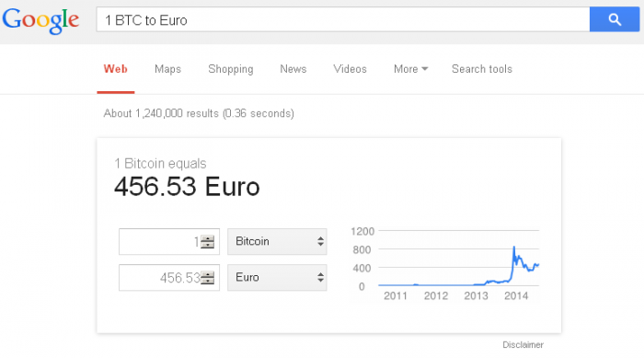Increase the Bitcoin amount with up stepper
Viewport: 644px width, 358px height.
point(207,238)
